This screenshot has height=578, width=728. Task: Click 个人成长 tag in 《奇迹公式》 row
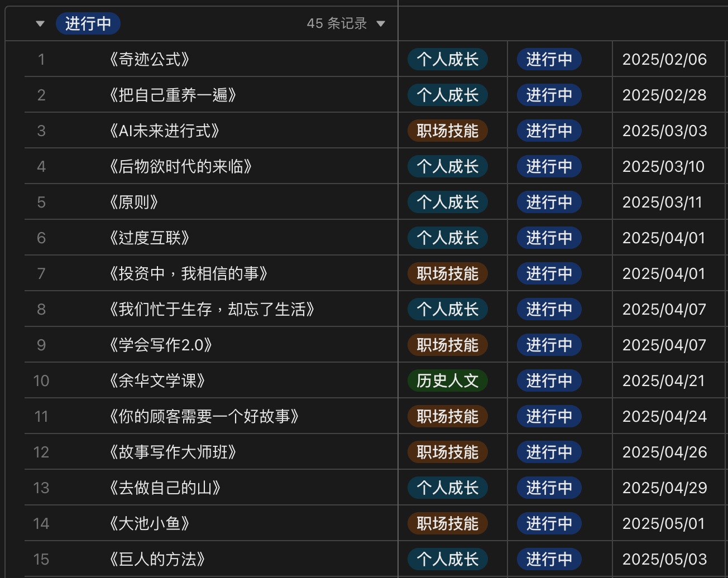(448, 59)
